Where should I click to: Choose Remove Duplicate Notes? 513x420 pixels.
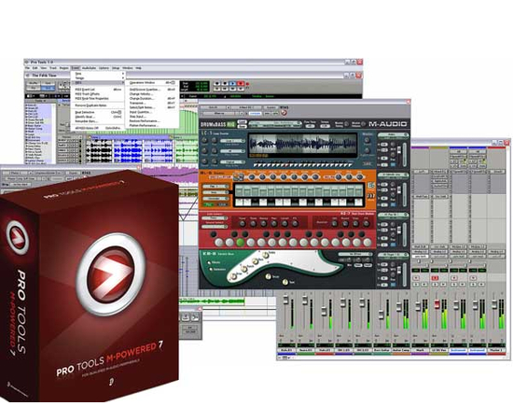[x=98, y=105]
